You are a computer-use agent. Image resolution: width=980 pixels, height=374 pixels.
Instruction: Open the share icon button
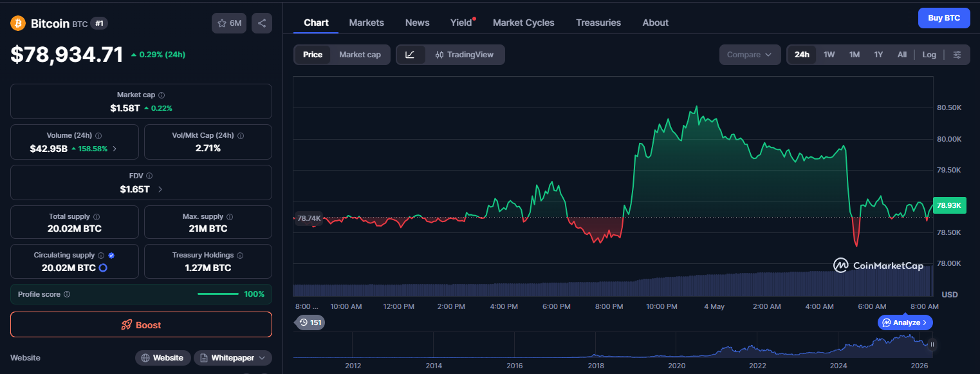(x=262, y=23)
